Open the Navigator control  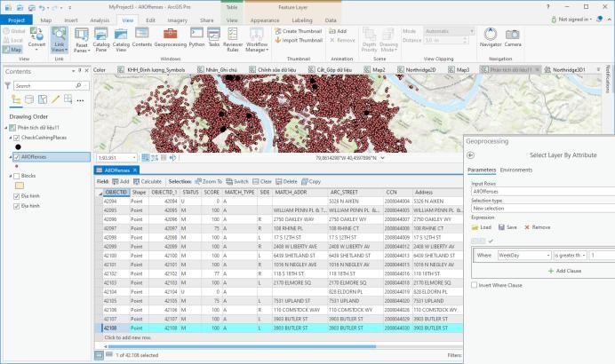coord(491,37)
